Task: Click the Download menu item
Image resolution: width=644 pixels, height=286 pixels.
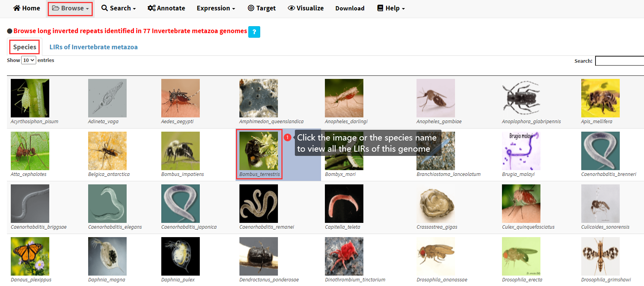Action: click(x=350, y=8)
